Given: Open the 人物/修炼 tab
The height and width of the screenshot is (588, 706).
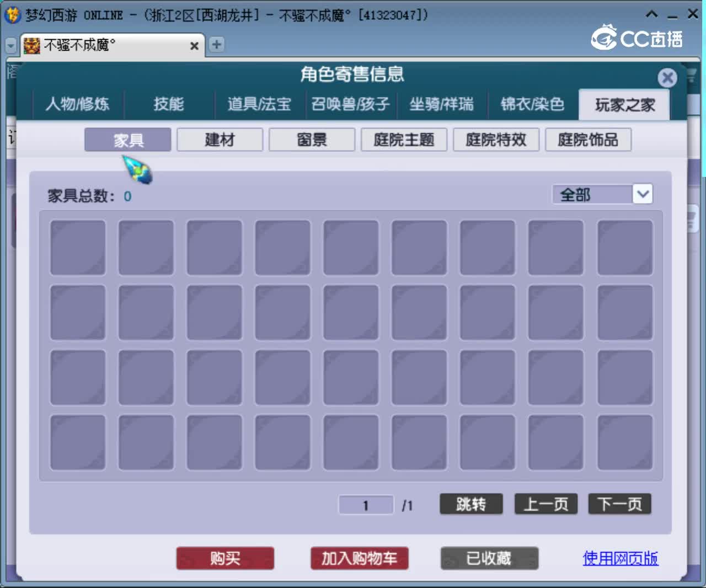Looking at the screenshot, I should click(x=78, y=104).
